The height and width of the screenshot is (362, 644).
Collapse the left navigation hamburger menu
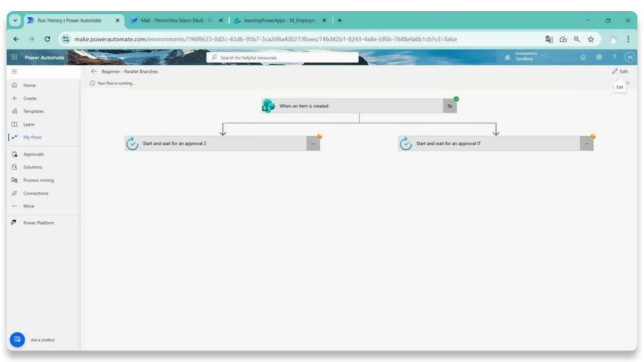click(x=14, y=72)
